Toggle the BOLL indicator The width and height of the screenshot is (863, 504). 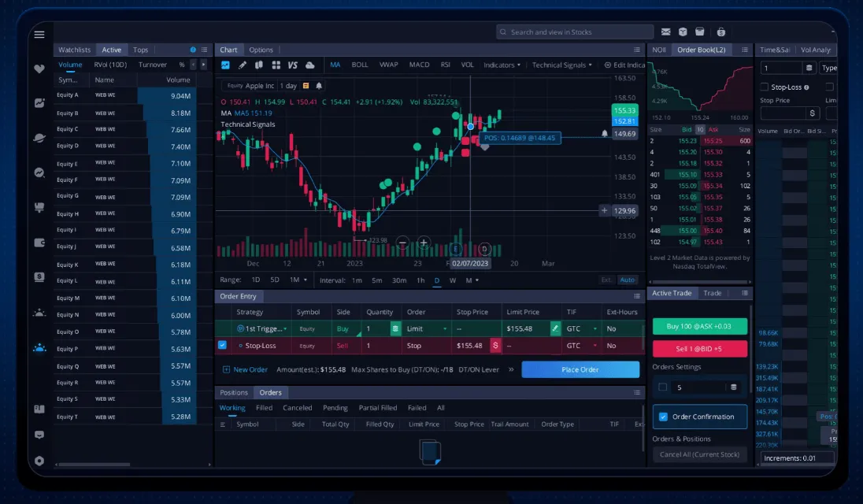pos(359,65)
